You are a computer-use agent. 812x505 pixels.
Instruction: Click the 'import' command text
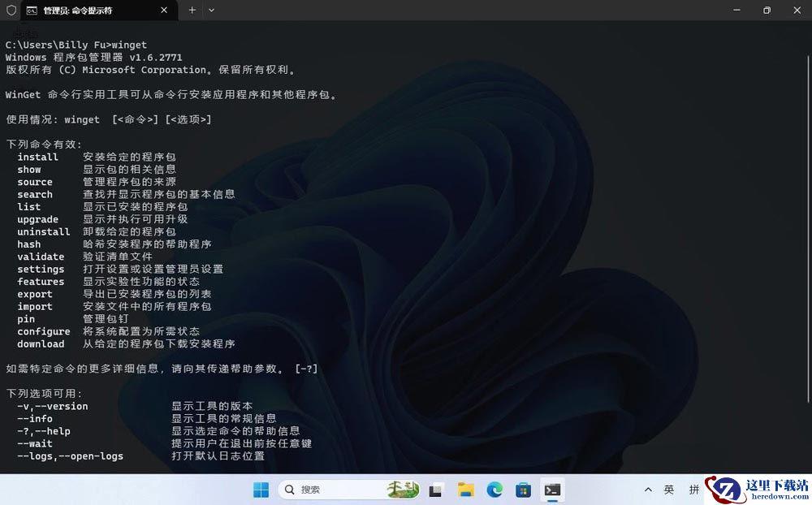(35, 307)
